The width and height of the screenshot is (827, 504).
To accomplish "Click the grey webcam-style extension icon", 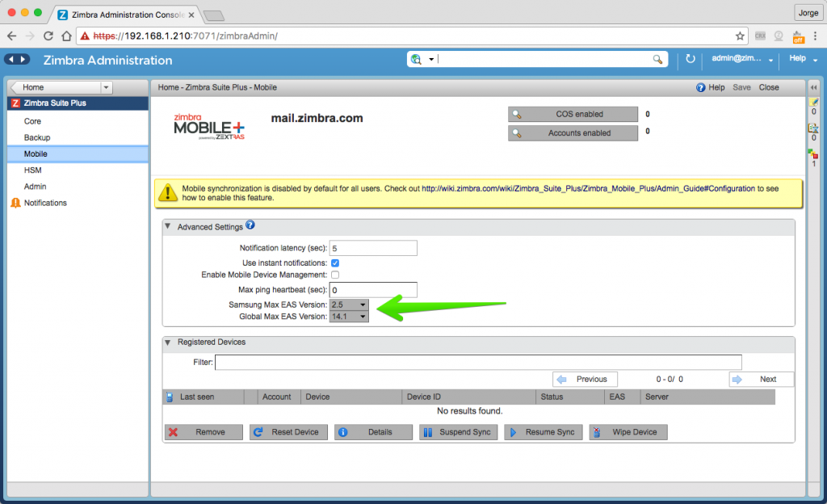I will click(x=779, y=36).
